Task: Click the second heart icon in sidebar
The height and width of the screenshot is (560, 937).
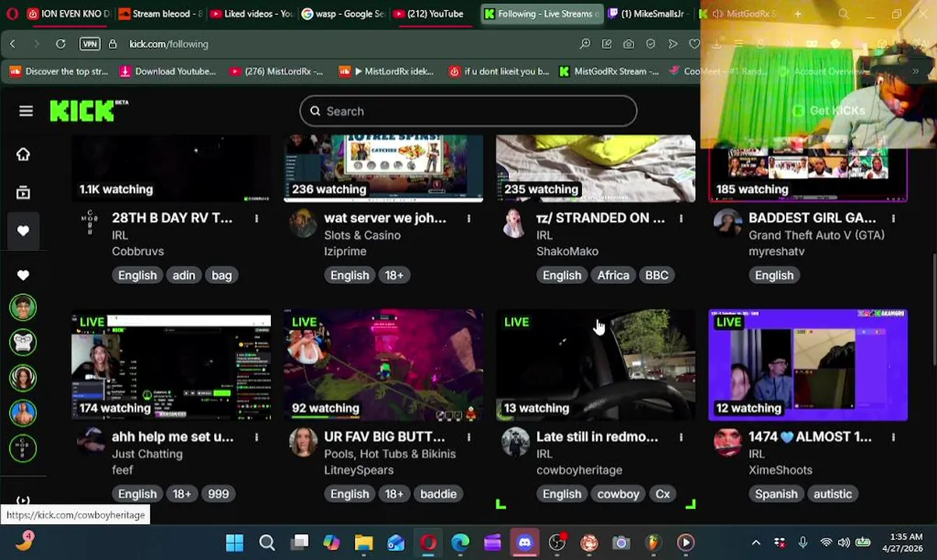Action: point(23,275)
